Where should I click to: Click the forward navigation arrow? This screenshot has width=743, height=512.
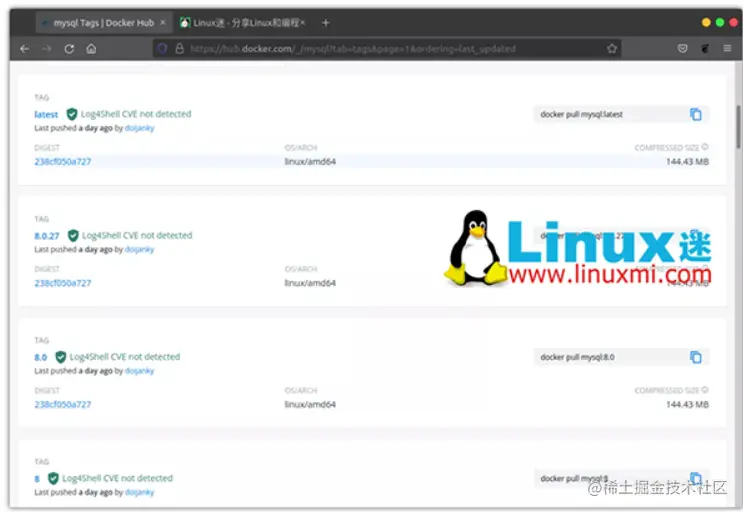(46, 49)
